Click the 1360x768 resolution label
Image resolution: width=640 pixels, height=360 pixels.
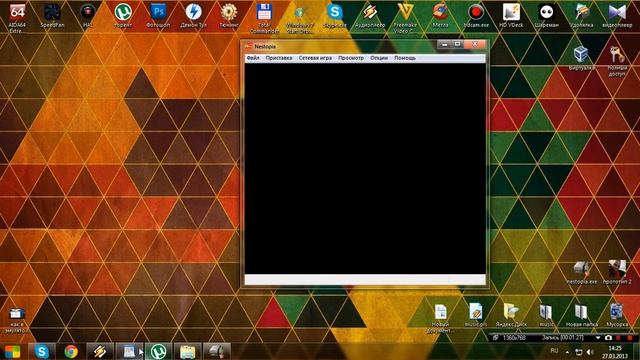tap(514, 338)
